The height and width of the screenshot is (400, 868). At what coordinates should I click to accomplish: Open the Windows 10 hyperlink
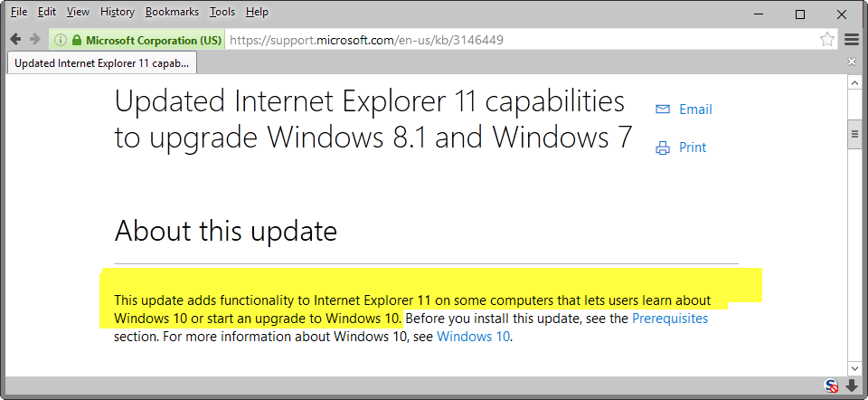point(473,338)
